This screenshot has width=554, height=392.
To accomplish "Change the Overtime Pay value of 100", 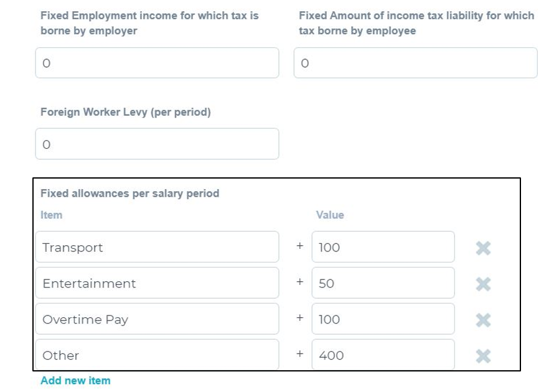I will 383,319.
